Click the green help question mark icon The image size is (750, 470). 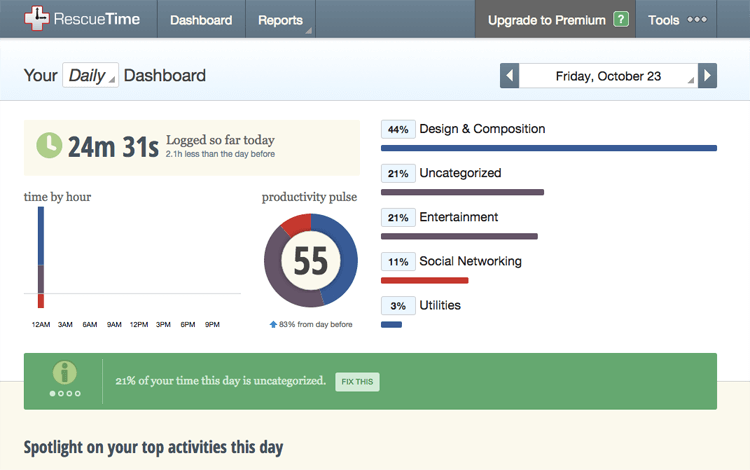621,20
